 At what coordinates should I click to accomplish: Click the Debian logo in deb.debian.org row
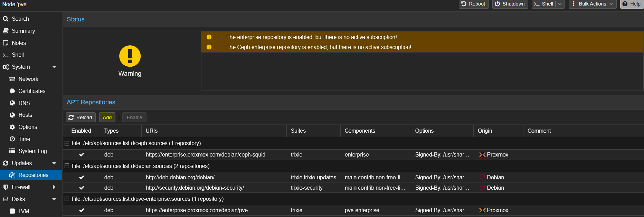tap(482, 177)
